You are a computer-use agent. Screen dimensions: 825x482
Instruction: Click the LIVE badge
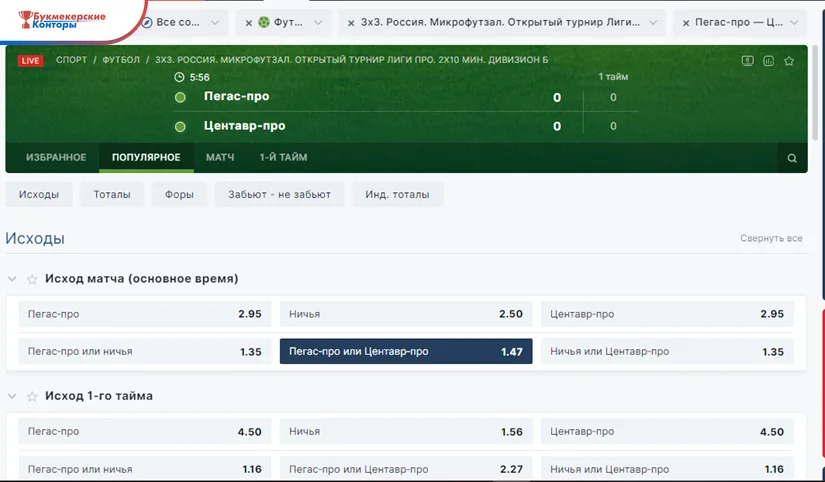click(x=31, y=61)
